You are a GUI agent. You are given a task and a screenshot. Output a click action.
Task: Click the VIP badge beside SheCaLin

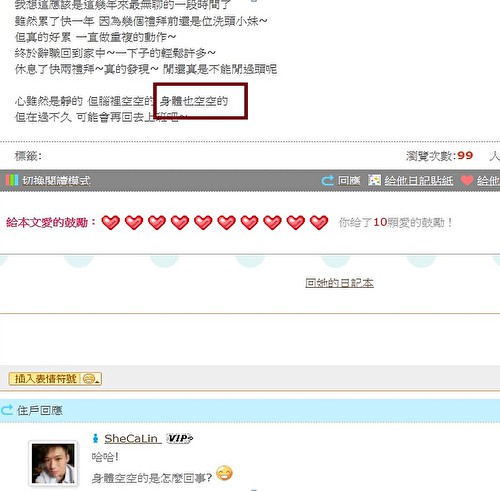tap(180, 438)
